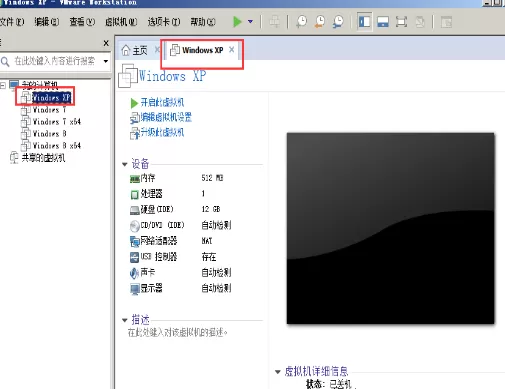Click the 512 MB memory value

pyautogui.click(x=212, y=178)
